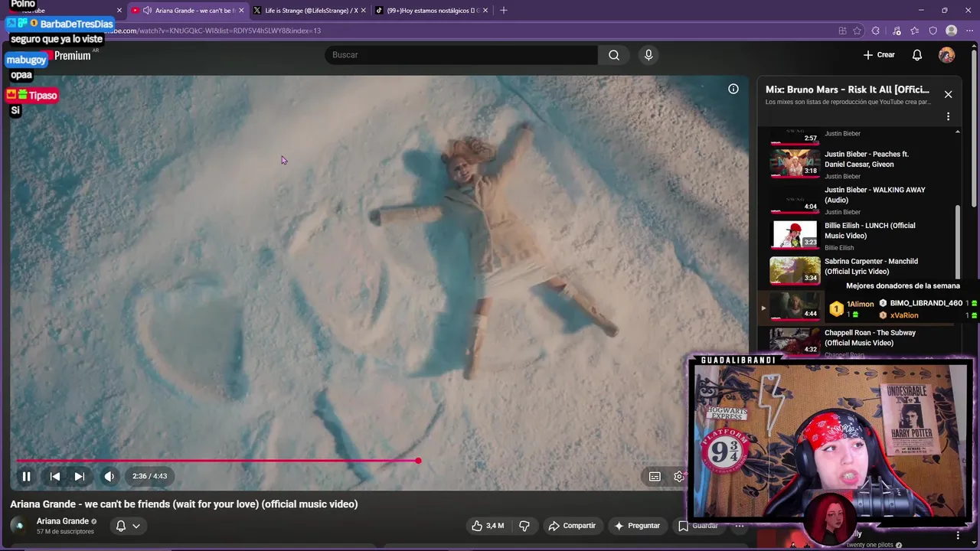Open the Crear menu
980x551 pixels.
[879, 55]
